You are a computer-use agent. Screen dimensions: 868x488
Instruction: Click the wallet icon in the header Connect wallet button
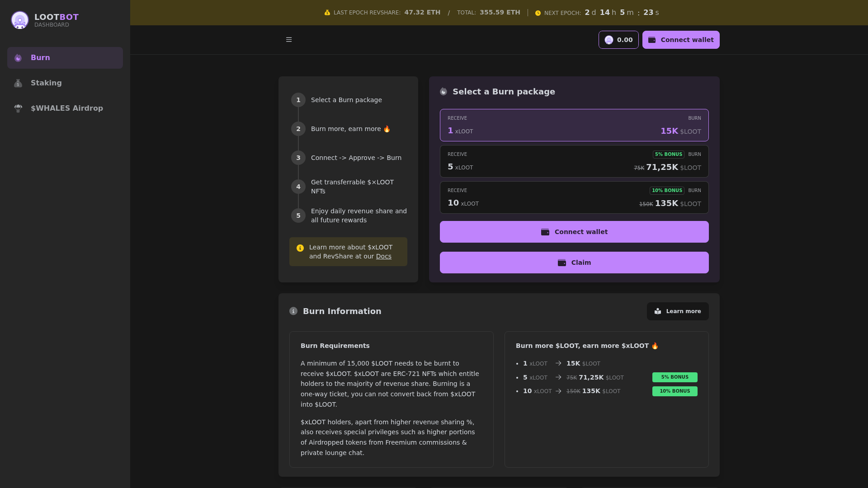pyautogui.click(x=652, y=40)
